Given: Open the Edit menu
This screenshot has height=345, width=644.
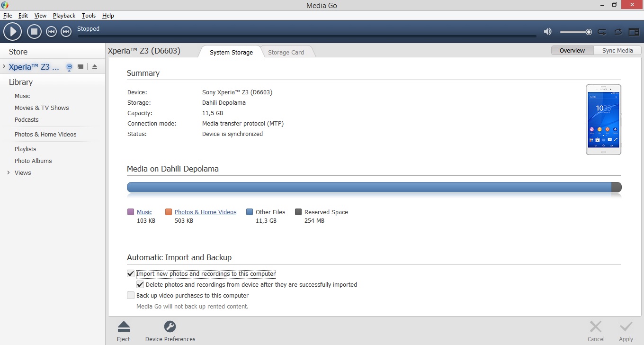Looking at the screenshot, I should tap(23, 16).
